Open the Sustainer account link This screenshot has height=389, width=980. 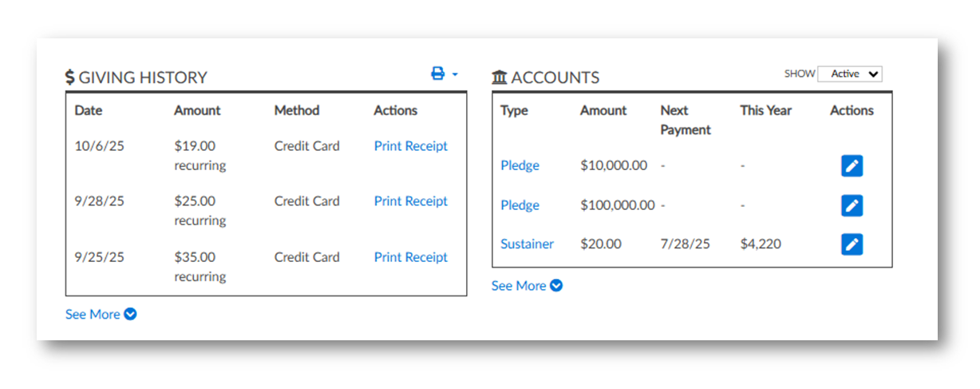(527, 244)
